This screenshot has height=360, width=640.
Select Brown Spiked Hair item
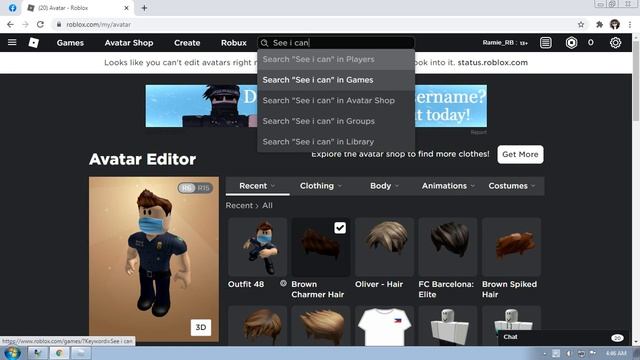(511, 247)
